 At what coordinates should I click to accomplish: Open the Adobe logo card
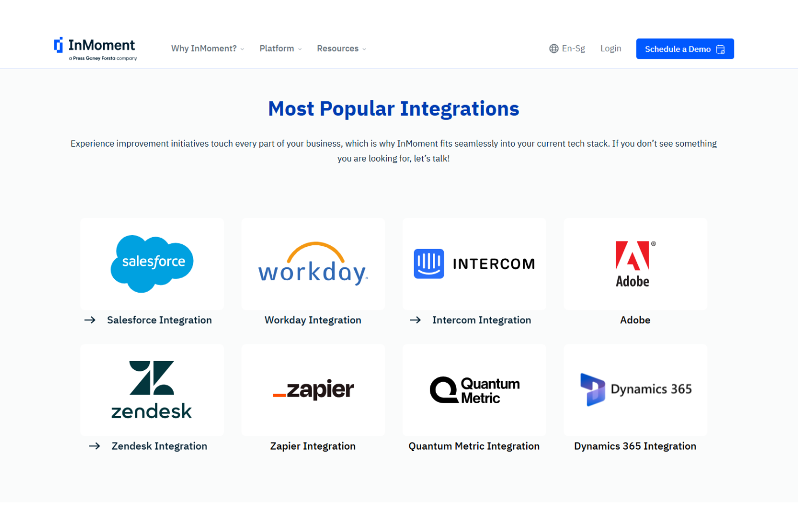tap(635, 264)
